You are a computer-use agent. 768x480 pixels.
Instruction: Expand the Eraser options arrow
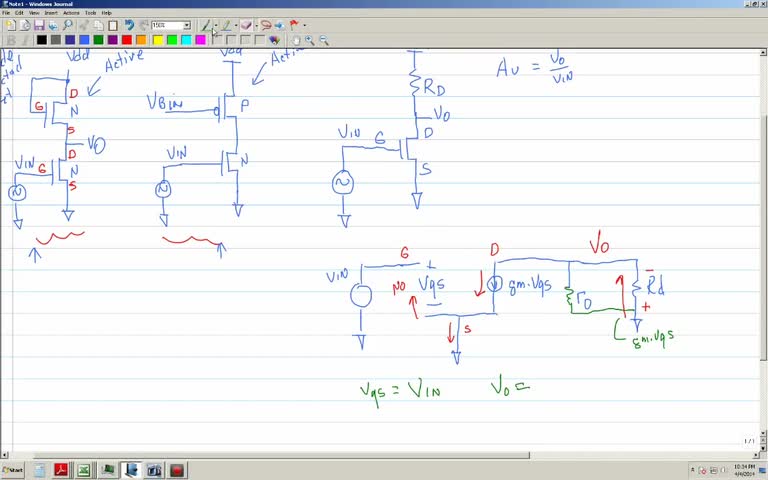click(256, 25)
